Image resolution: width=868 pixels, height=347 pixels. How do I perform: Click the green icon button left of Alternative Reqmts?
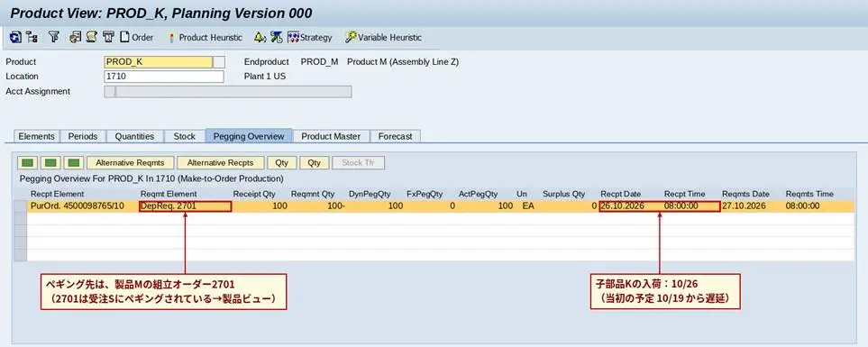[74, 163]
